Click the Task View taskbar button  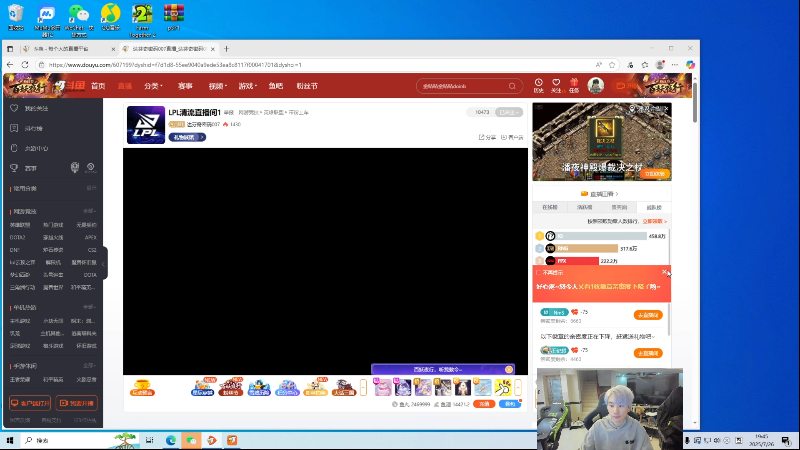tap(149, 440)
